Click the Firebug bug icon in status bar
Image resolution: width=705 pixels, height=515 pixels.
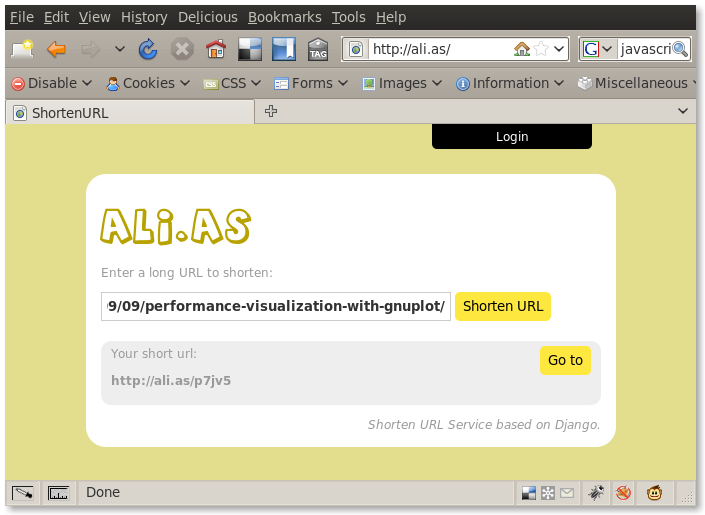(596, 492)
